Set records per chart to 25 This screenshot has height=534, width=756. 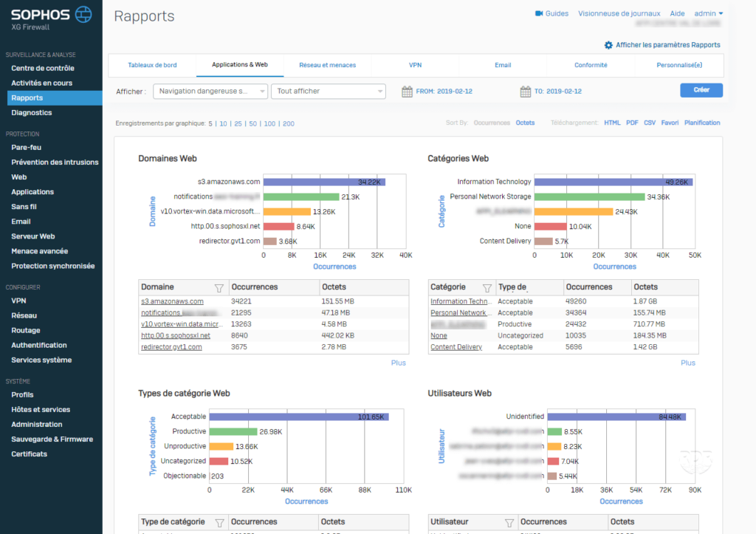[x=238, y=123]
